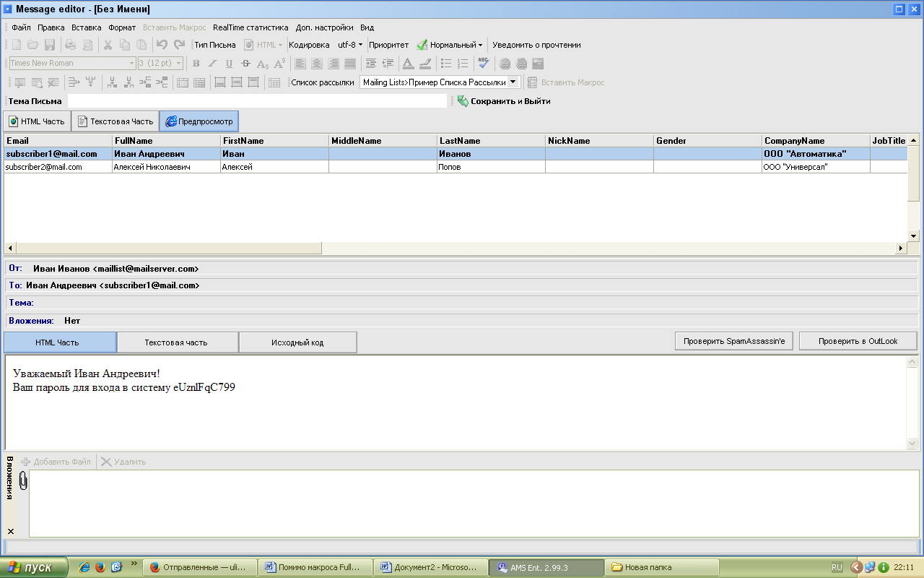
Task: Switch to Новая папка taskbar item
Action: (x=662, y=568)
